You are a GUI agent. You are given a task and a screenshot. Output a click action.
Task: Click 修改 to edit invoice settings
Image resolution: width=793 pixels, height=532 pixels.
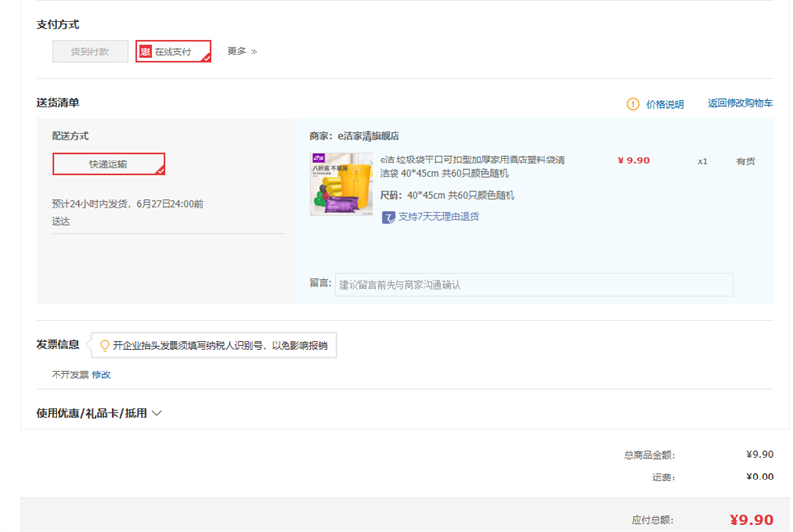coord(101,374)
